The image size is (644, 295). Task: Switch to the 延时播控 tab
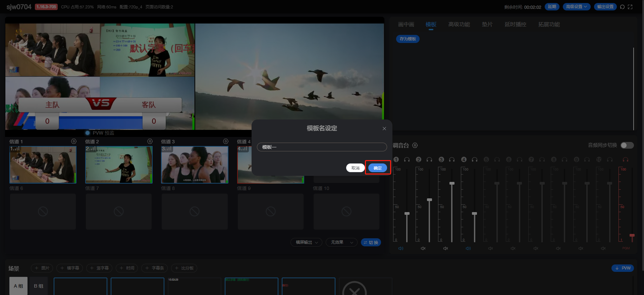[x=515, y=24]
